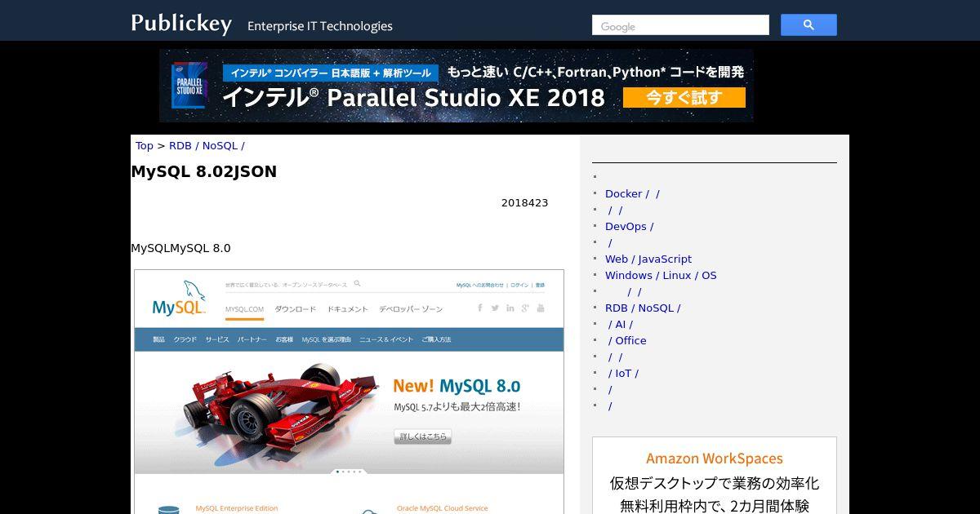Screen dimensions: 980x514
Task: Click the blue magnifier search button
Action: coord(808,25)
